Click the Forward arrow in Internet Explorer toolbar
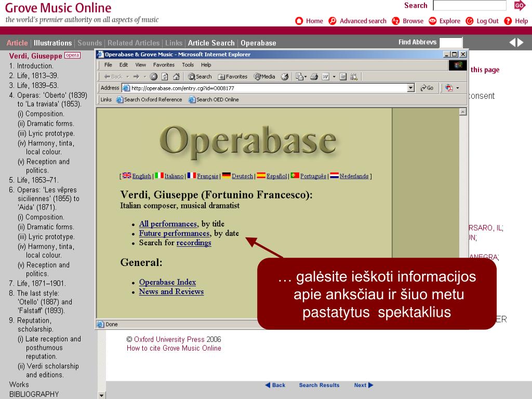532x399 pixels. 137,77
